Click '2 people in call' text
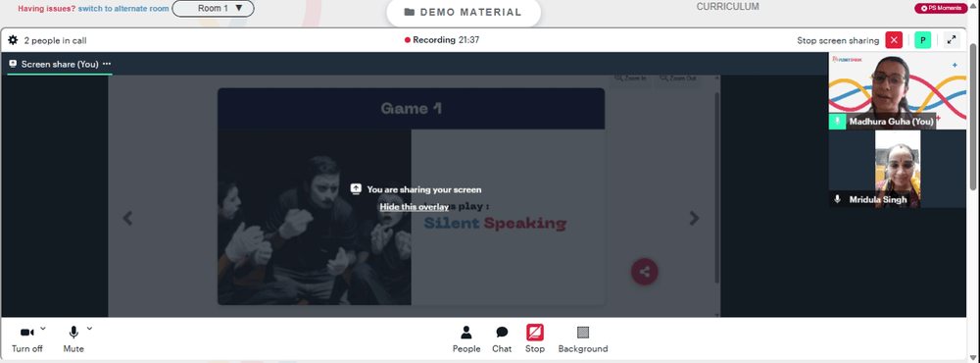 (55, 40)
